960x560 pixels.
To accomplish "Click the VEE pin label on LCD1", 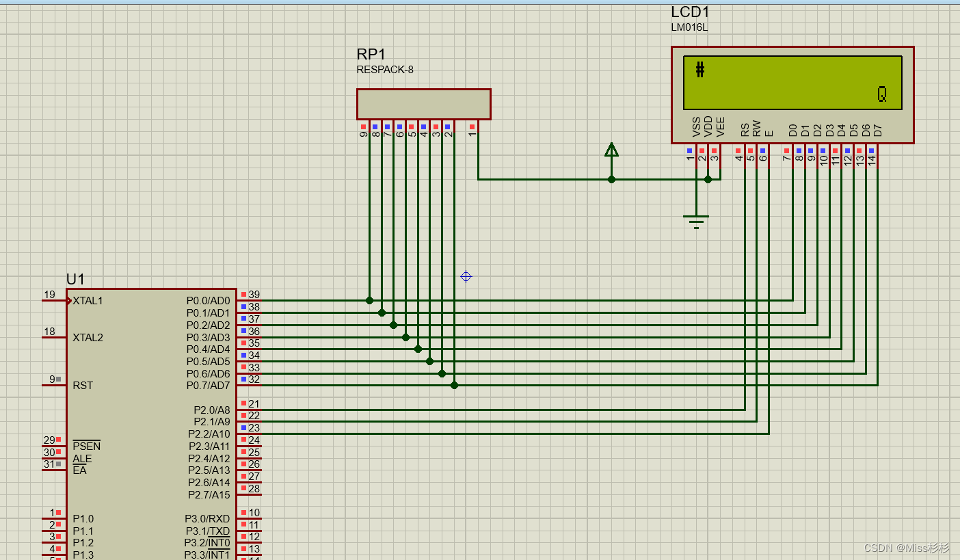I will click(x=721, y=127).
